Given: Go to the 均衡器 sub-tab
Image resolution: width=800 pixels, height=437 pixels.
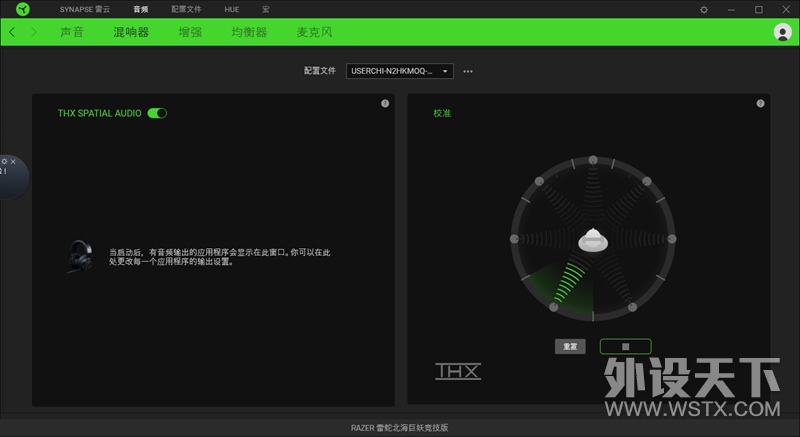Looking at the screenshot, I should [249, 32].
